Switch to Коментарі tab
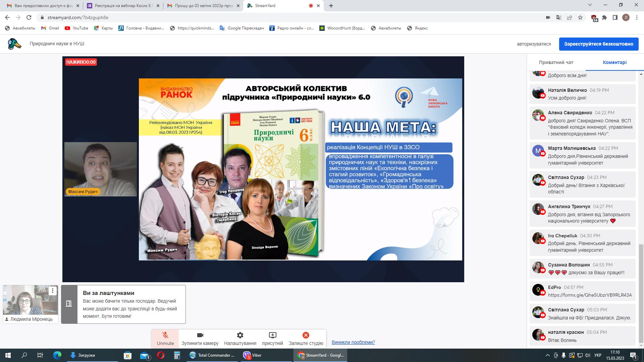Screen dimensions: 644x362 [614, 62]
